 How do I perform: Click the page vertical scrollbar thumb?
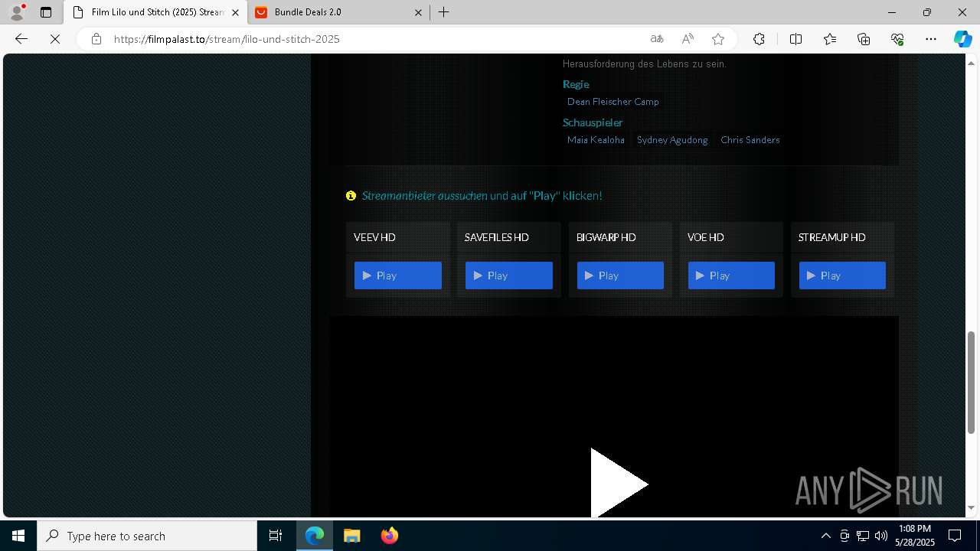click(x=971, y=383)
